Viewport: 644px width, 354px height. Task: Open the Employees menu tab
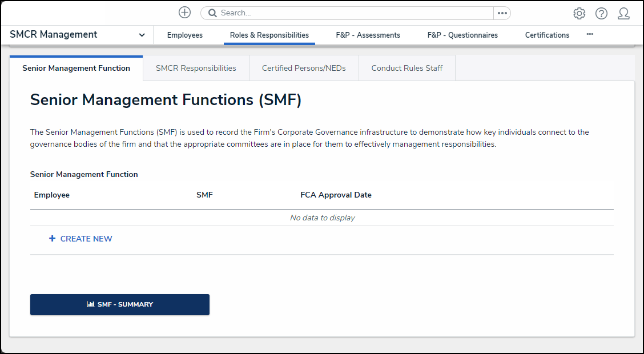pyautogui.click(x=185, y=35)
